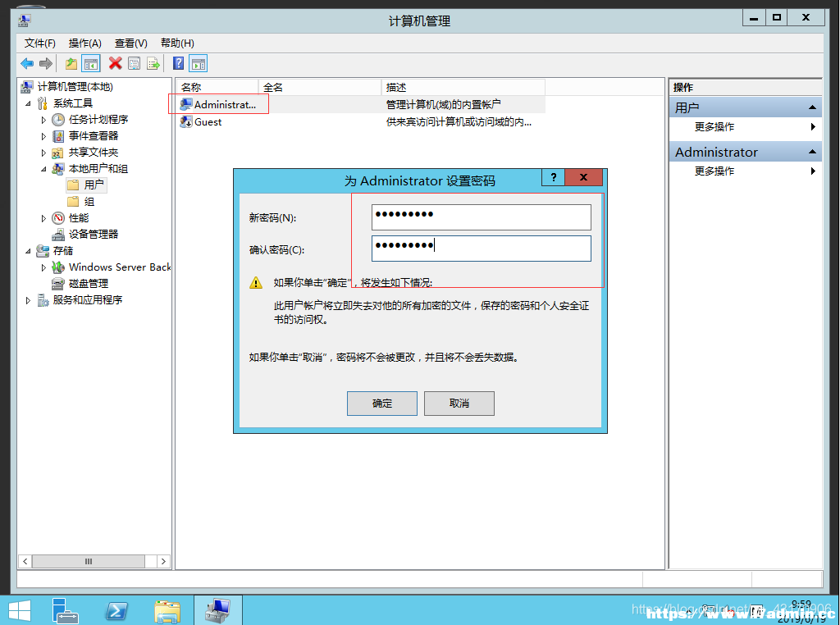This screenshot has height=625, width=840.
Task: Toggle the console tree pane icon
Action: (x=91, y=64)
